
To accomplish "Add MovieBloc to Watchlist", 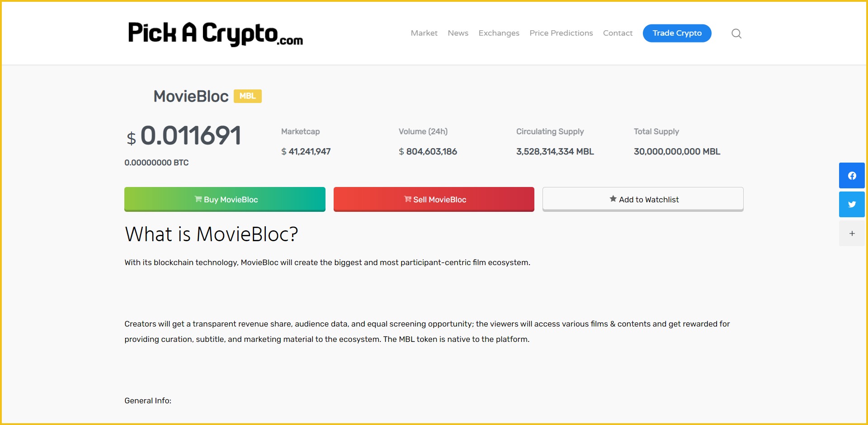I will point(642,199).
